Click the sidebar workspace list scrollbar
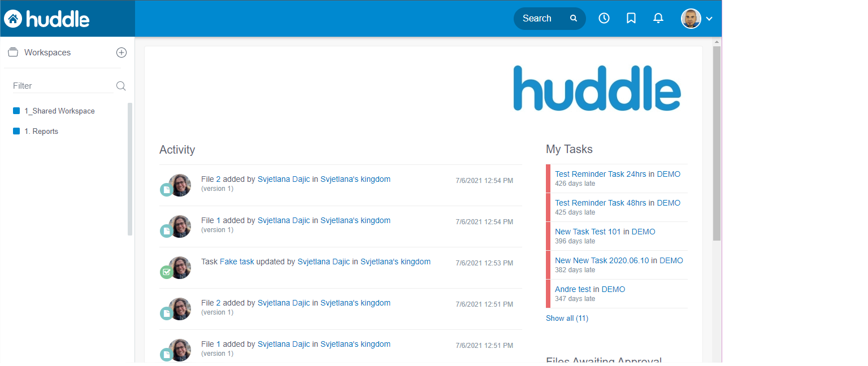 coord(130,169)
